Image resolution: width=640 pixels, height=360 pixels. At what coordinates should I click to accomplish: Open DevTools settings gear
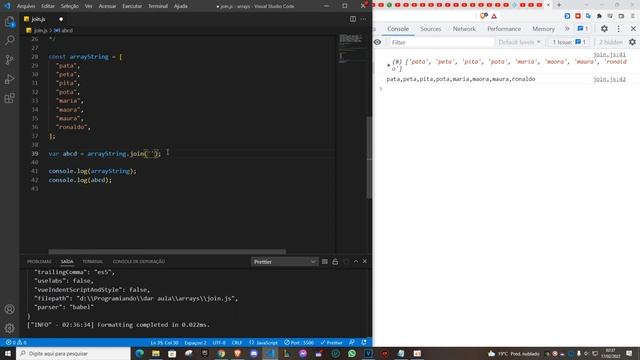click(x=604, y=29)
